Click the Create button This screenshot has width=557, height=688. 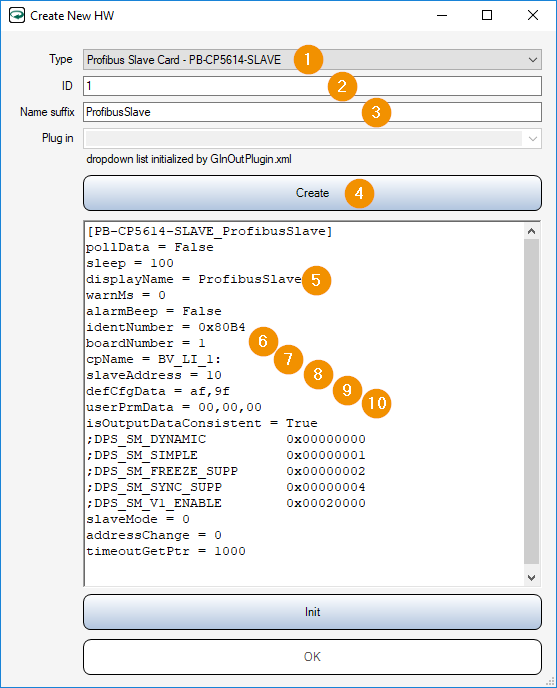[312, 193]
